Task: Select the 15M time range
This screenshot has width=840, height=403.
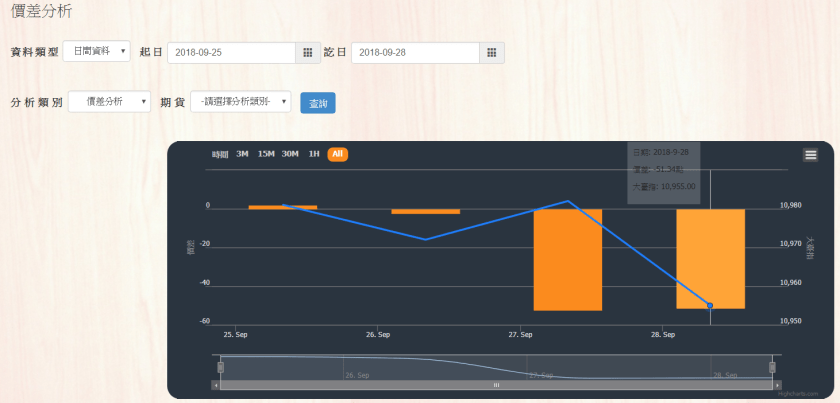Action: pos(266,154)
